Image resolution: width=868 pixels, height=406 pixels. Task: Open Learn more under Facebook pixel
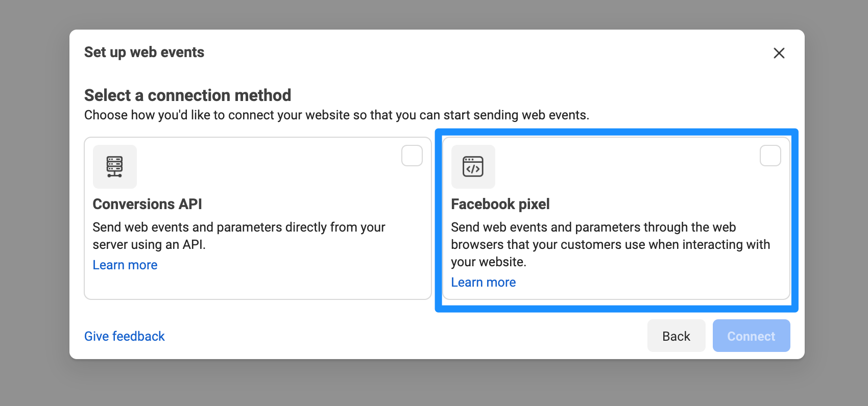point(484,283)
